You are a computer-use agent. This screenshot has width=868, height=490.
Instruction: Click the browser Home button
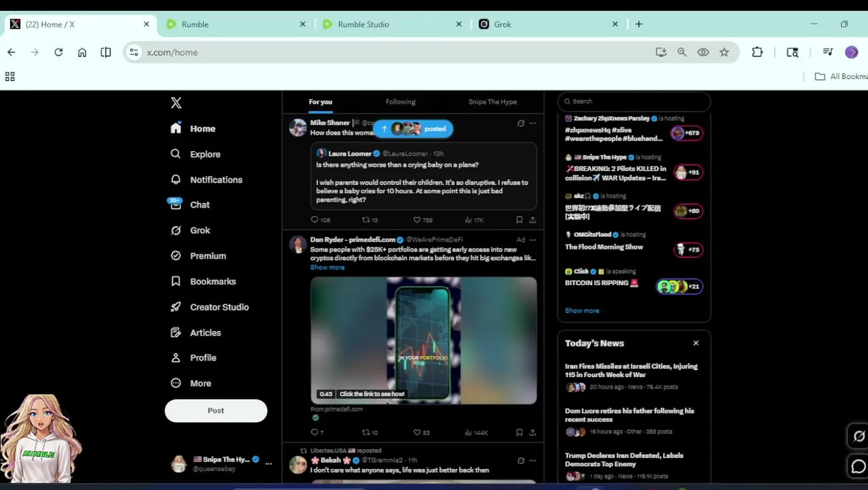pyautogui.click(x=82, y=52)
